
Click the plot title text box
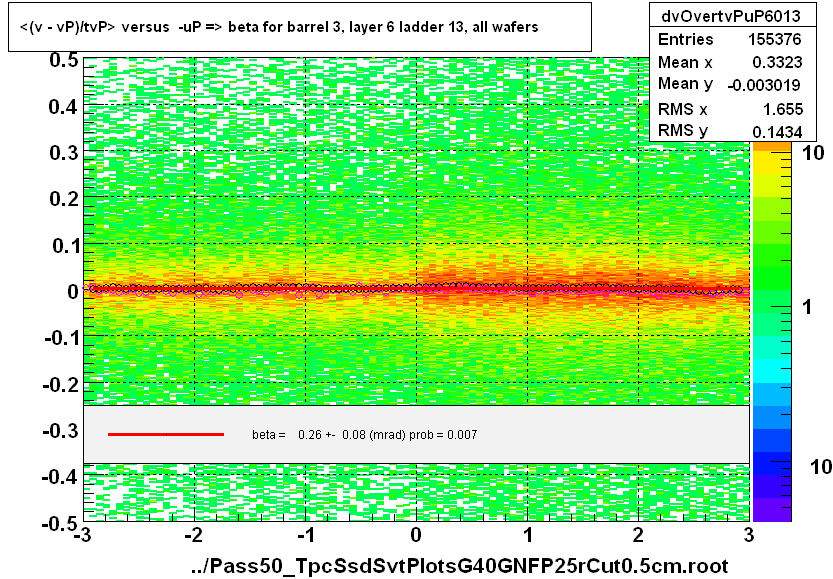[x=300, y=27]
